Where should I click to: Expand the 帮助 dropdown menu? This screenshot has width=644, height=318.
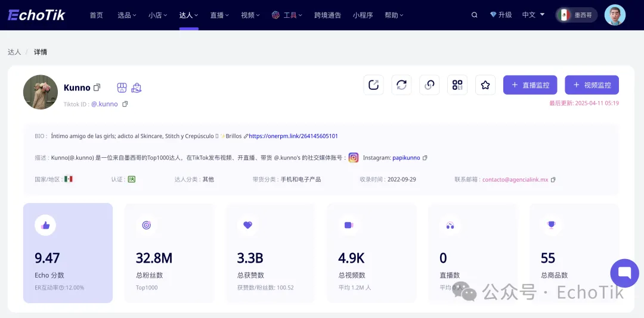(394, 15)
